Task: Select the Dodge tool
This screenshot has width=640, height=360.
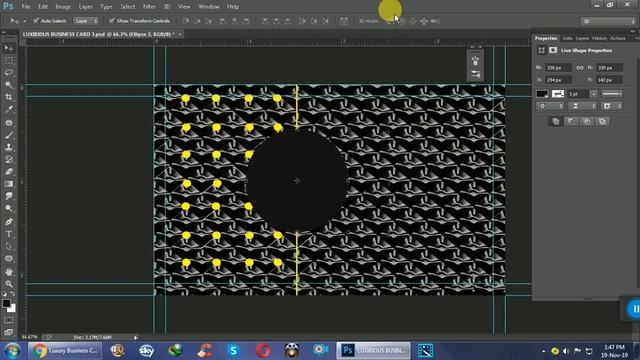Action: (x=9, y=209)
